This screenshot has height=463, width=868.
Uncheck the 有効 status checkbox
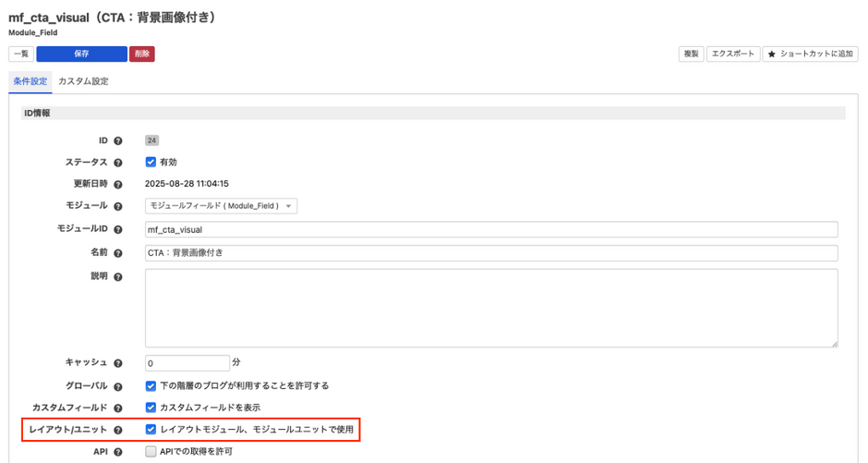[151, 162]
